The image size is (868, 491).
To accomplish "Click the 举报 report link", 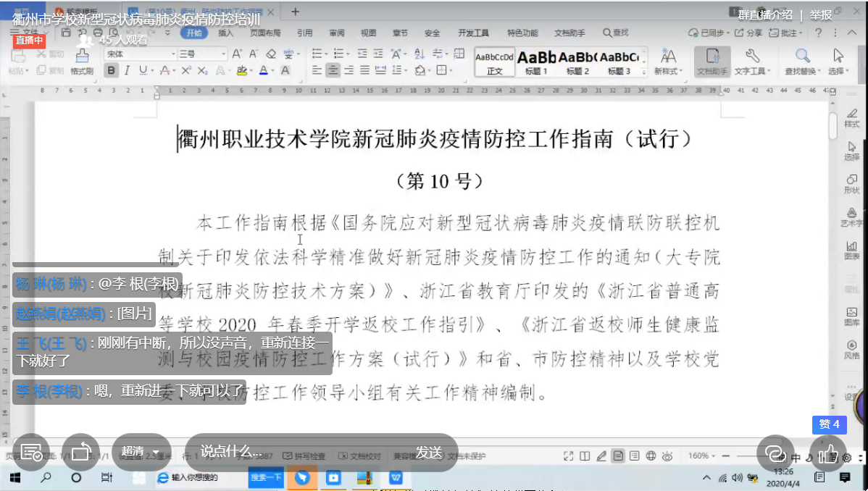I will pos(821,15).
